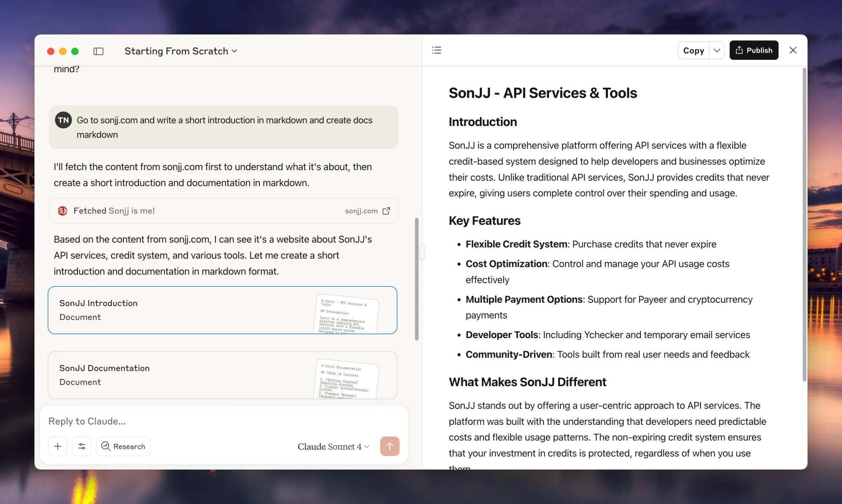Click the send message arrow button
Viewport: 842px width, 504px height.
(389, 446)
